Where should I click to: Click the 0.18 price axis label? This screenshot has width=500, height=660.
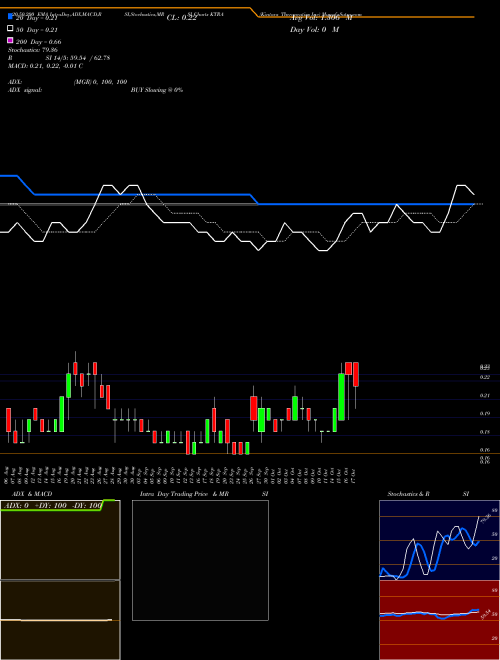(x=485, y=432)
